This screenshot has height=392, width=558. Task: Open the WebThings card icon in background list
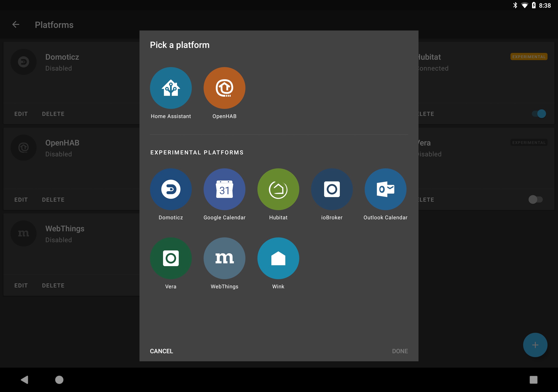(x=24, y=233)
